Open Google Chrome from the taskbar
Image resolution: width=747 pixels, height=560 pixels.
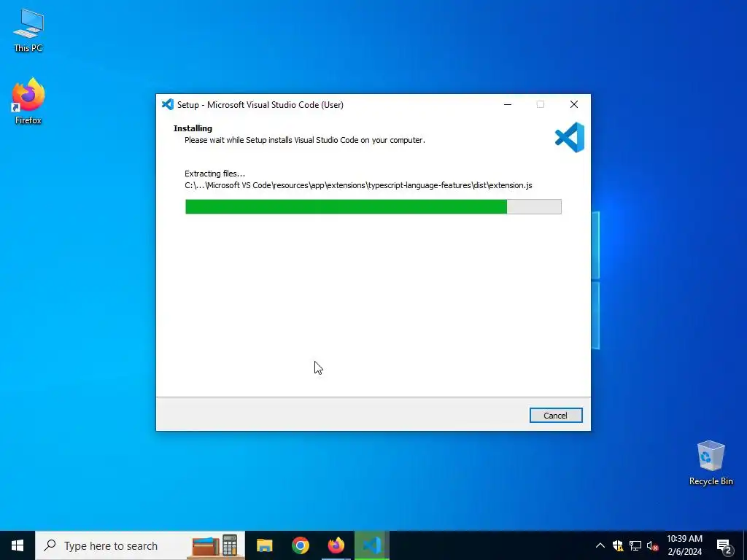[300, 545]
